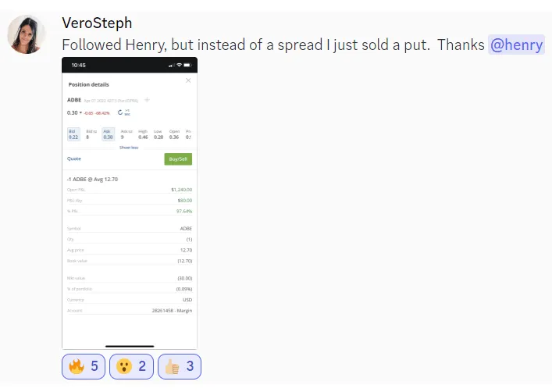
Task: Open the attached position screenshot
Action: 130,203
